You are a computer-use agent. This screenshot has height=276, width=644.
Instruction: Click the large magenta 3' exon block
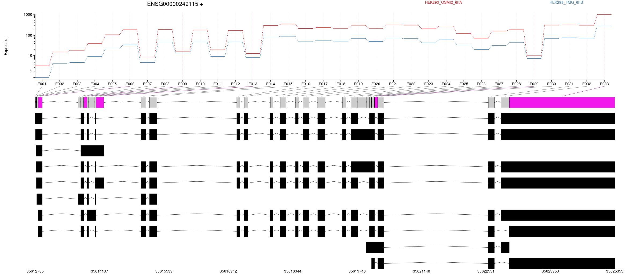(562, 102)
